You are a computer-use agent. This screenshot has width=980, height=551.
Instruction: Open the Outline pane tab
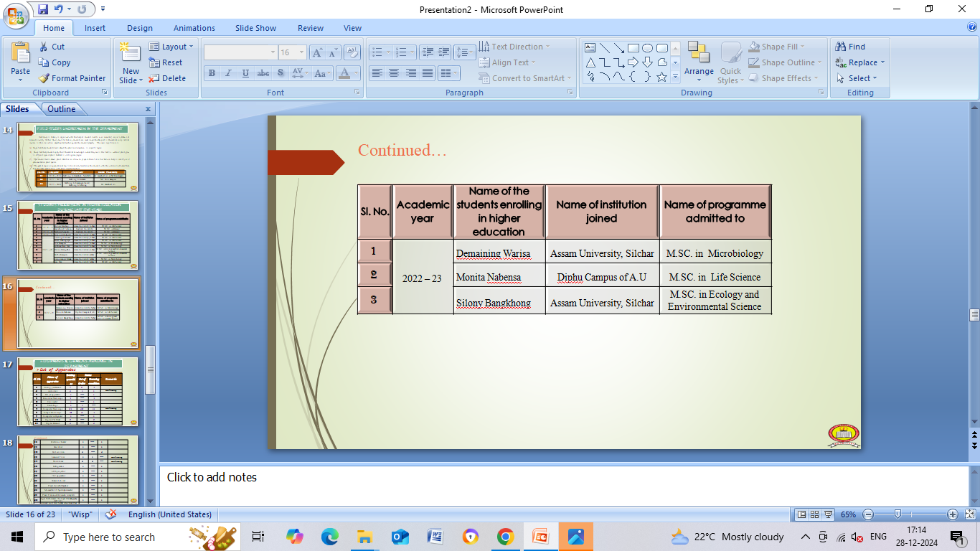62,109
